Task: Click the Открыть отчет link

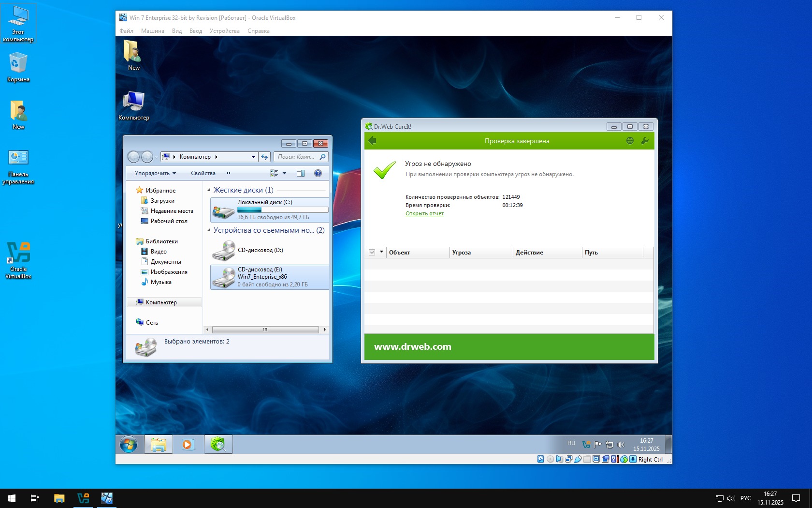Action: 424,213
